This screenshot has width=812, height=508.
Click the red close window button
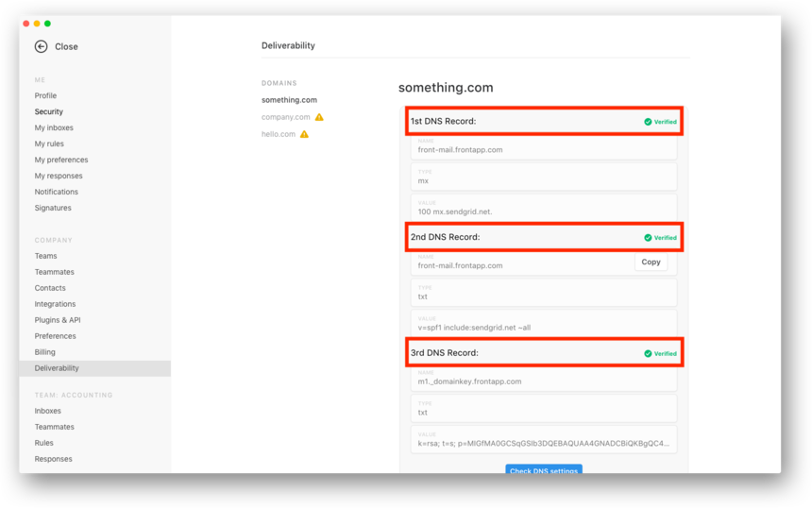coord(26,24)
